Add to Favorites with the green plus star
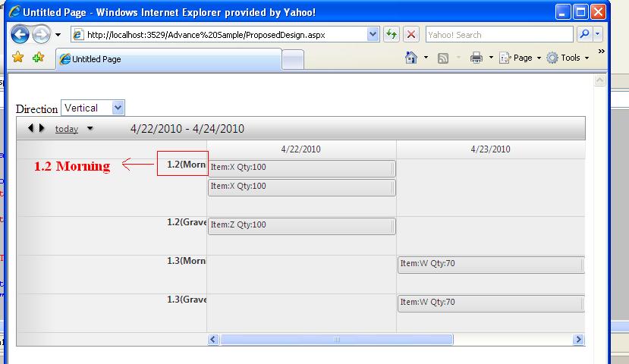 coord(39,58)
